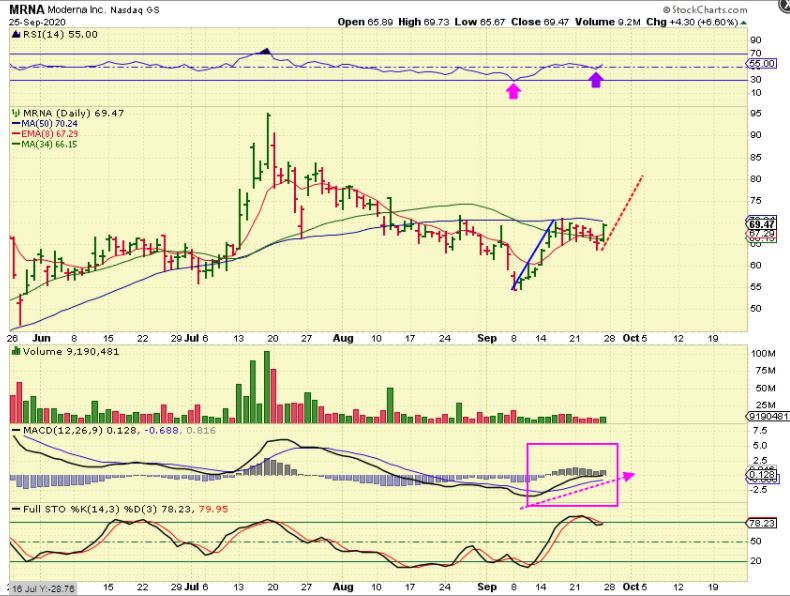Click the green up-triangle beside Chg value
Image resolution: width=790 pixels, height=596 pixels.
coord(744,23)
